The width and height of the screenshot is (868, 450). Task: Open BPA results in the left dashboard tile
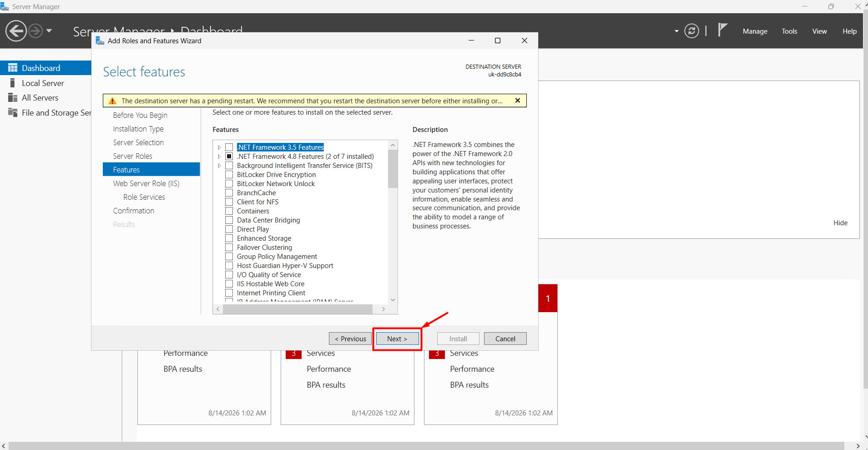(x=183, y=369)
